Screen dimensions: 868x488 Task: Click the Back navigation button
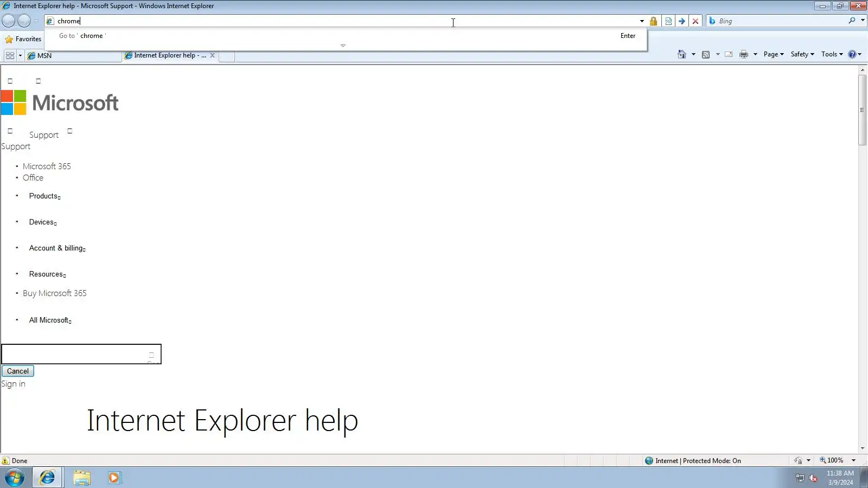point(9,21)
